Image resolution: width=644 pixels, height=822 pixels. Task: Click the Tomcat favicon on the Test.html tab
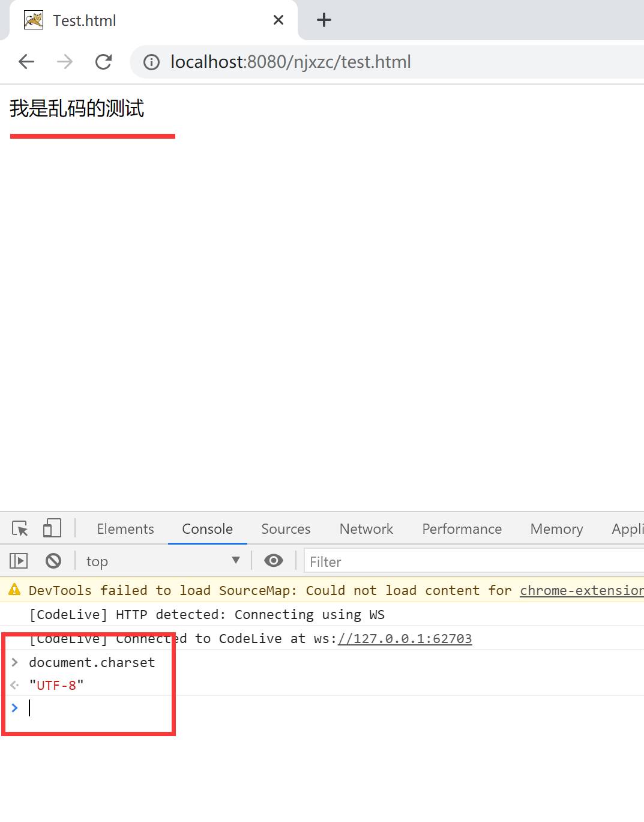(x=34, y=20)
